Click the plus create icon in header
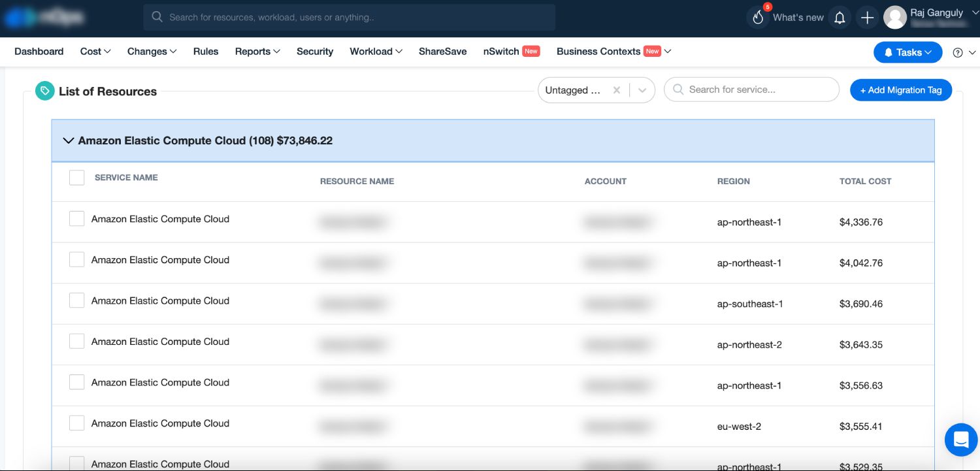Image resolution: width=980 pixels, height=471 pixels. tap(867, 18)
